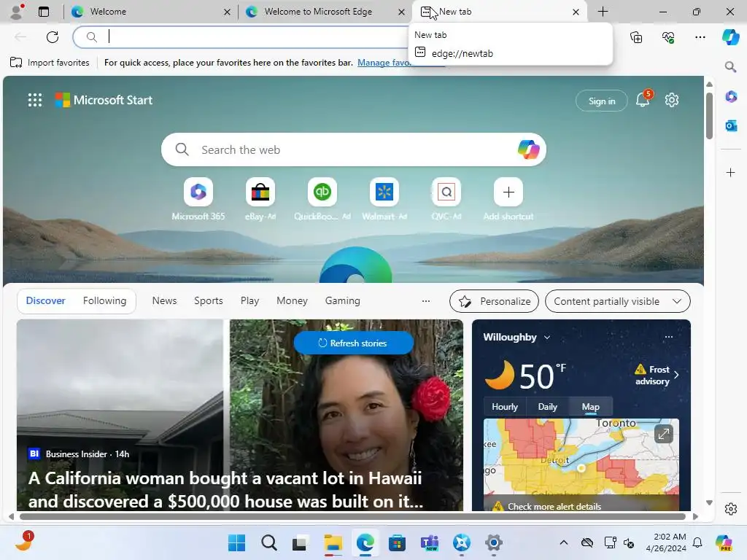This screenshot has height=560, width=747.
Task: Open the Money category
Action: 292,301
